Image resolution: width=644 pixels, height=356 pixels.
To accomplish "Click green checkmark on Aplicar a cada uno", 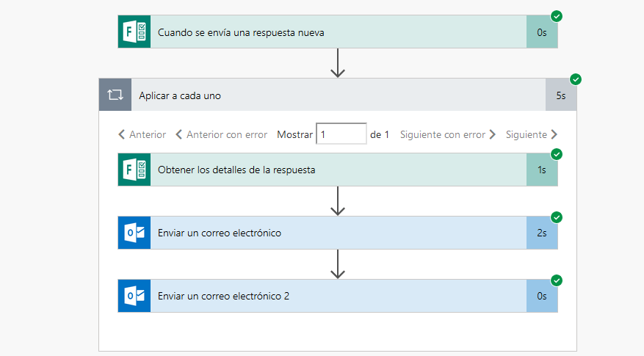I will pos(576,79).
